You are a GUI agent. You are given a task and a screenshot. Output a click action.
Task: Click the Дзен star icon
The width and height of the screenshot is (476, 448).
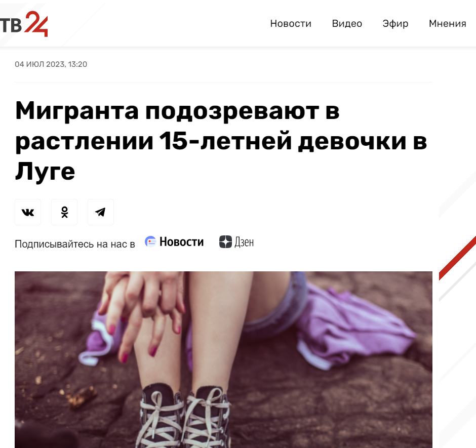click(225, 242)
